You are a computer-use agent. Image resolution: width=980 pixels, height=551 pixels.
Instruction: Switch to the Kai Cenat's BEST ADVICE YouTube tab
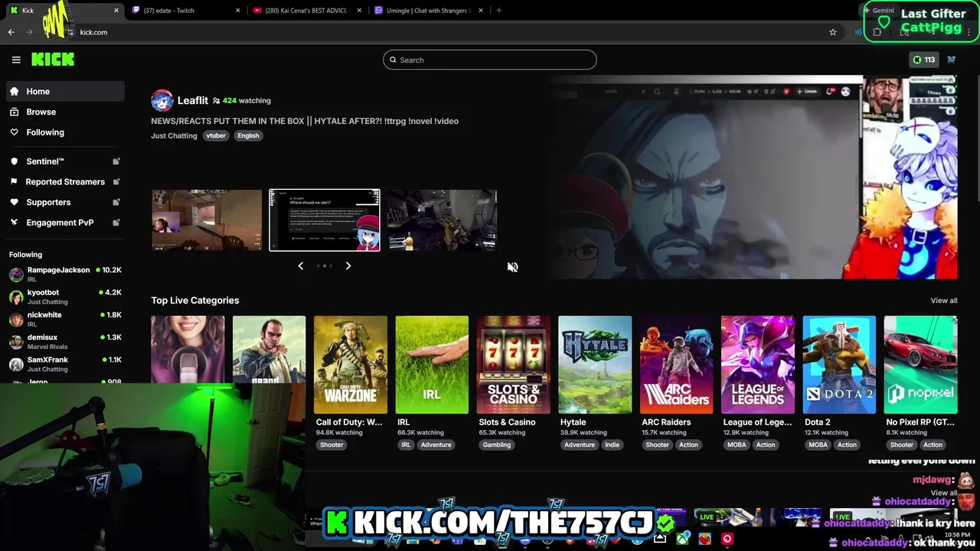(306, 11)
